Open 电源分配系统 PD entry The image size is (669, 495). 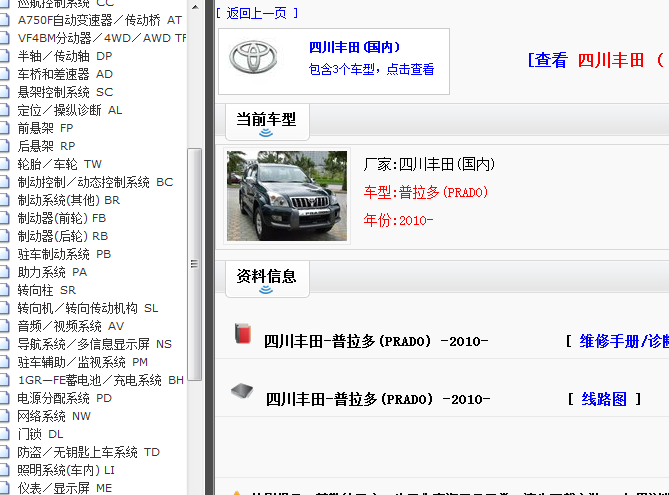(64, 398)
